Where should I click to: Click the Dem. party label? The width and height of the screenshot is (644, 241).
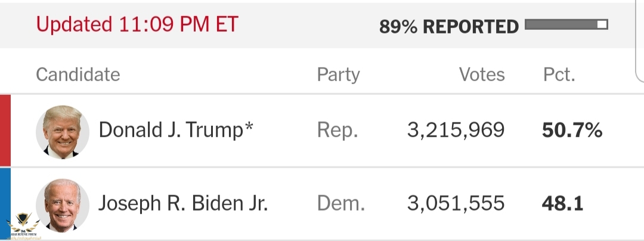[x=341, y=203]
